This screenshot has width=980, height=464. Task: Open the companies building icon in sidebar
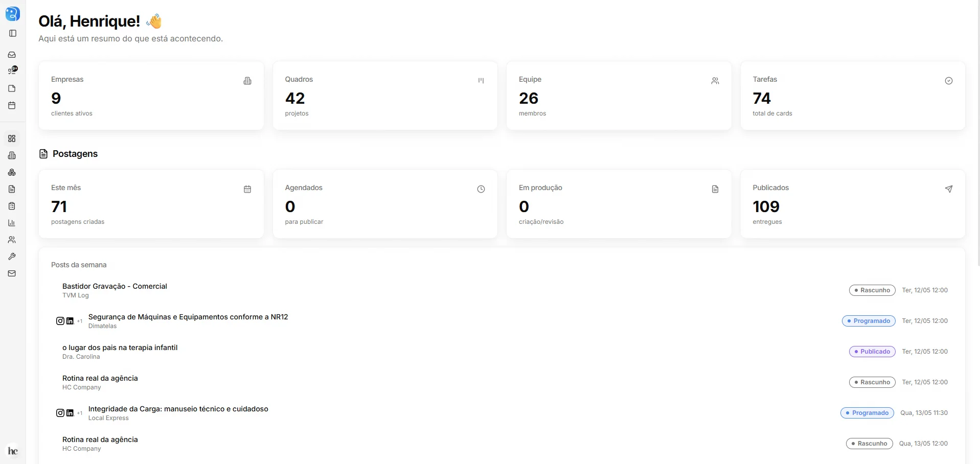pos(12,155)
